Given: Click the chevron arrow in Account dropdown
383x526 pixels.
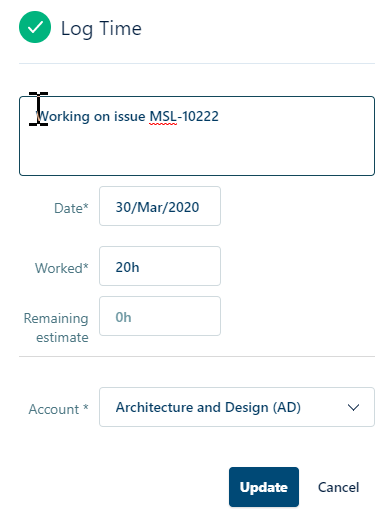Looking at the screenshot, I should pos(353,408).
